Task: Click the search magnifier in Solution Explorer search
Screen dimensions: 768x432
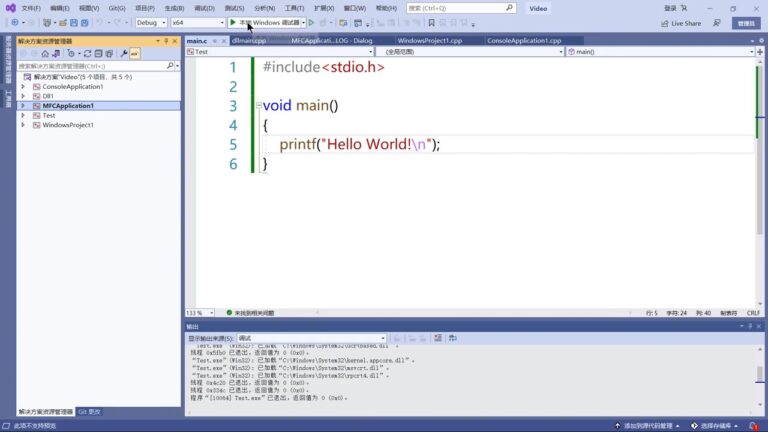Action: [x=170, y=66]
